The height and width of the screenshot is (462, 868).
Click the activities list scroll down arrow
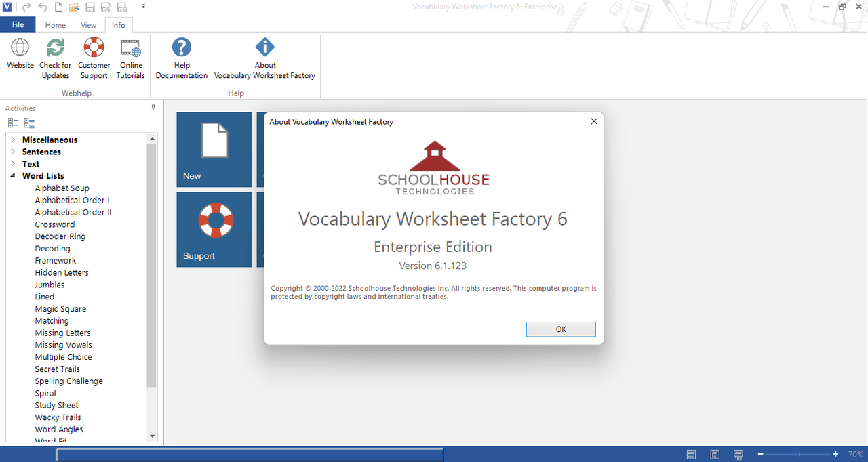pos(152,436)
